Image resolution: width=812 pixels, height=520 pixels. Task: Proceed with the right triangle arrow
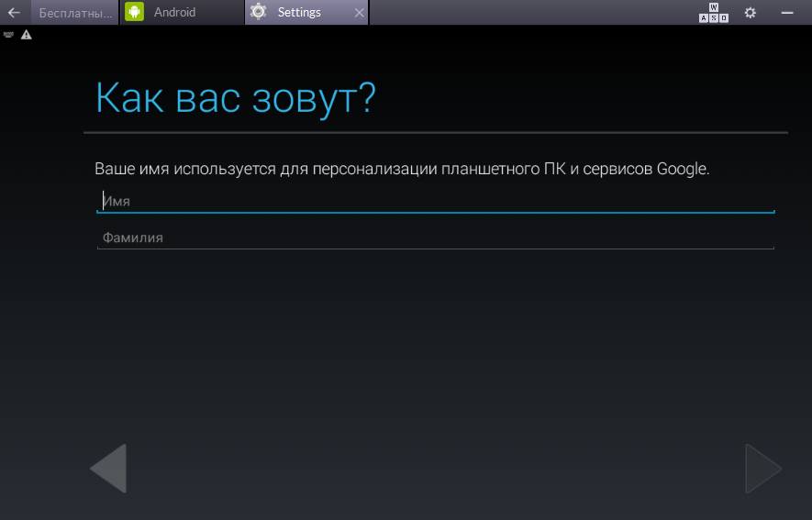762,469
